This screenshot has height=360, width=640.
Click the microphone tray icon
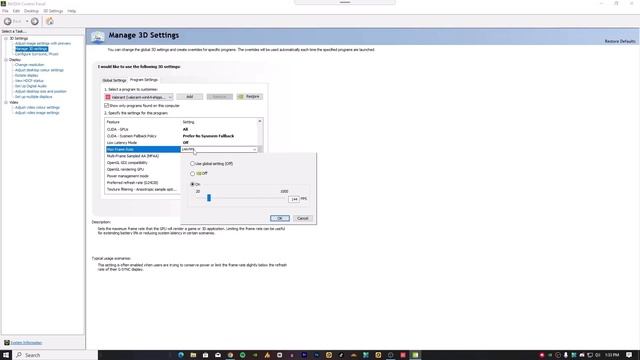pos(566,355)
